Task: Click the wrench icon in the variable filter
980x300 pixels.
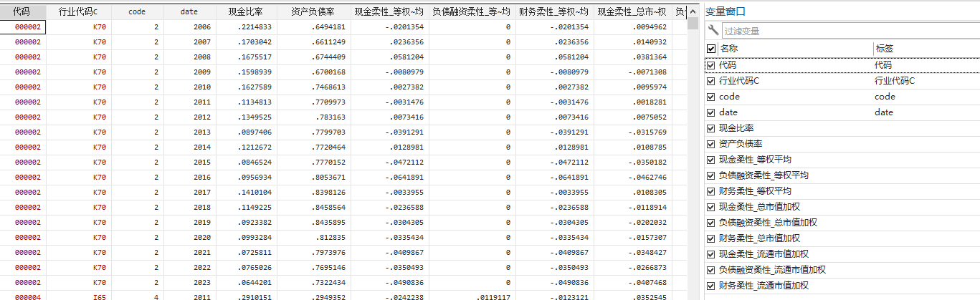Action: point(713,30)
